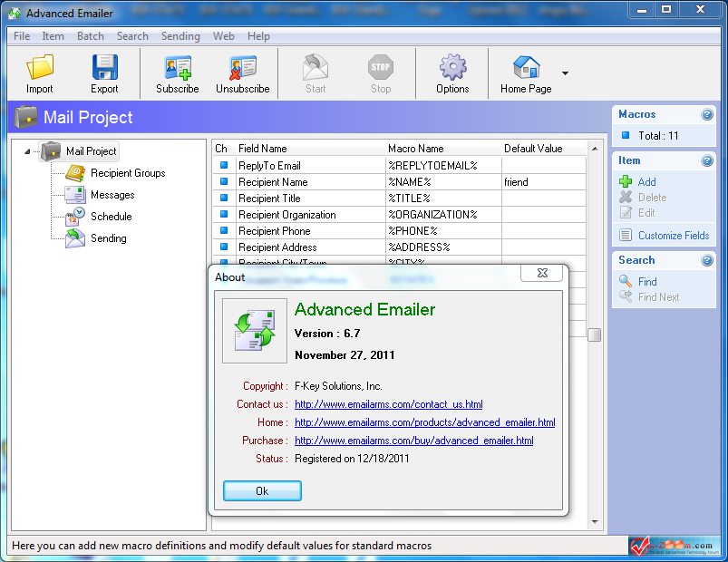Open the Sending menu

click(180, 36)
